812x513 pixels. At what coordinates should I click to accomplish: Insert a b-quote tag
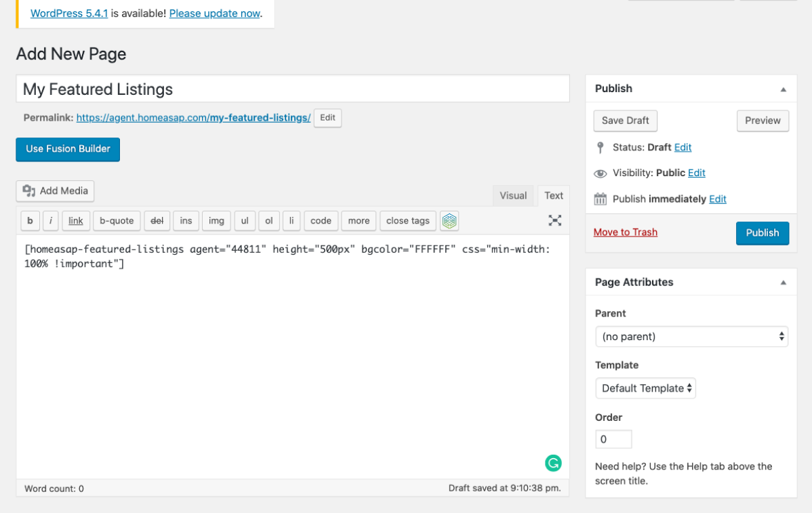point(117,220)
